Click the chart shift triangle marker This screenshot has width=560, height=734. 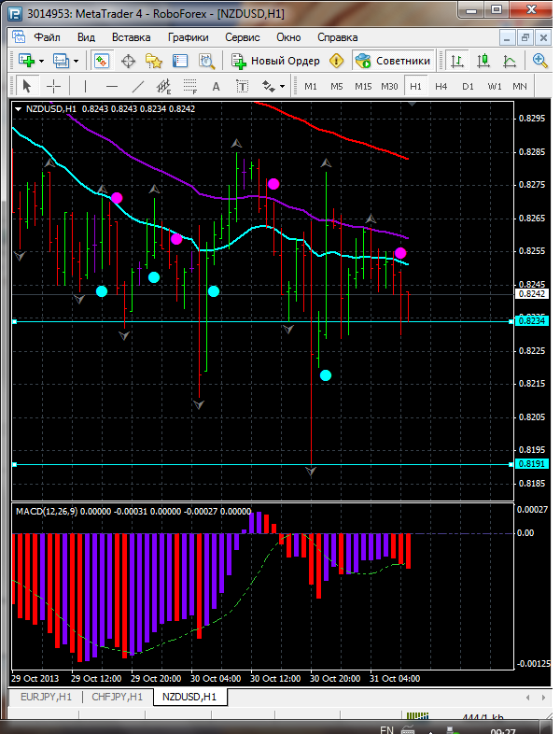click(413, 104)
